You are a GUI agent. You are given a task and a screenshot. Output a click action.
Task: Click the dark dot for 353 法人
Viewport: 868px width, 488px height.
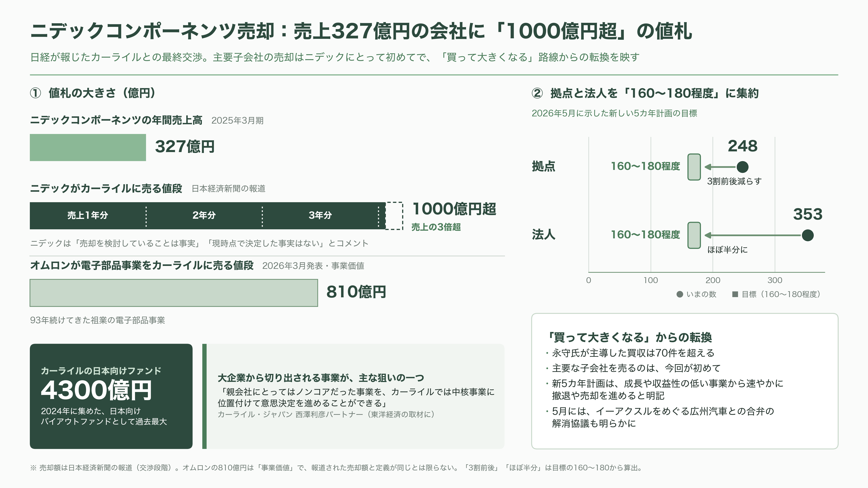(x=807, y=235)
